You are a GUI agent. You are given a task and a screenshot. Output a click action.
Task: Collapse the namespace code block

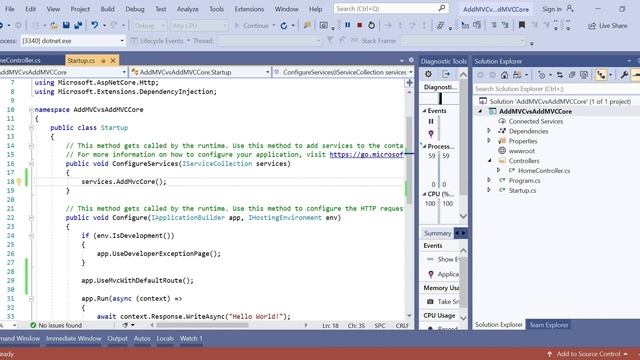pos(31,110)
